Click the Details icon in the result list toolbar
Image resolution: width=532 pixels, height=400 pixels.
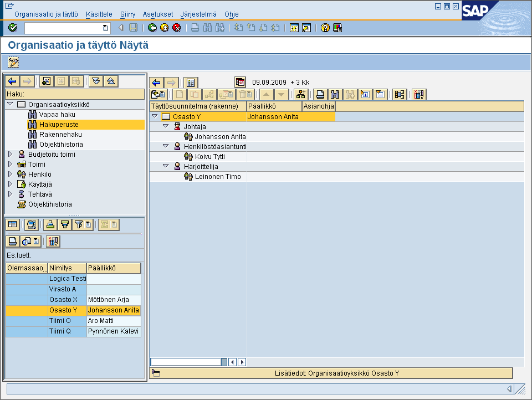(x=13, y=224)
